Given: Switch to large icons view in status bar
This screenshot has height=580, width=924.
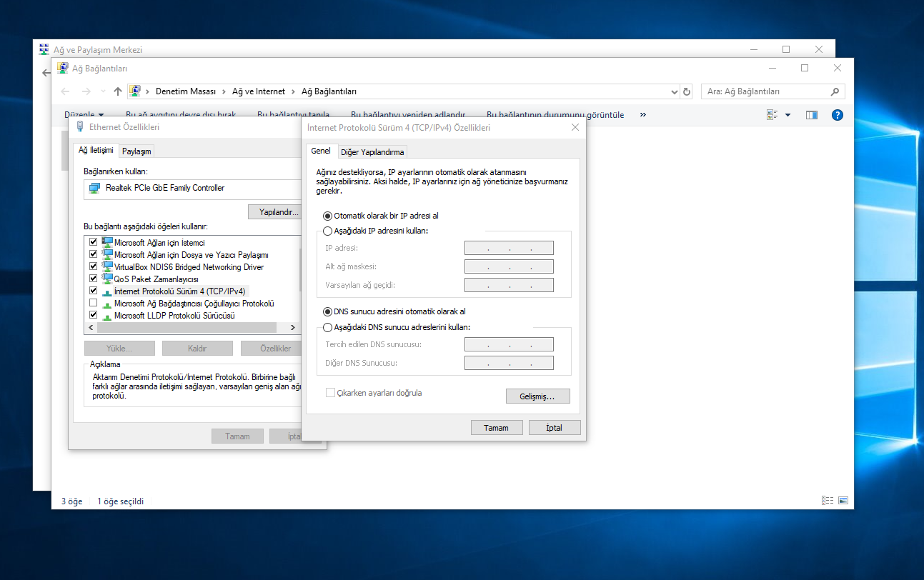Looking at the screenshot, I should click(x=843, y=501).
